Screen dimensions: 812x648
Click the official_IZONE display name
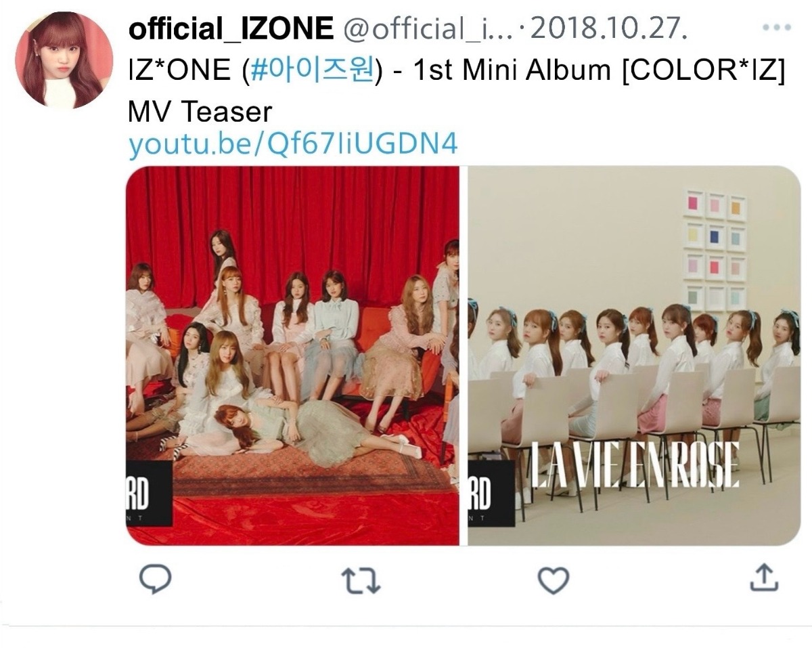pyautogui.click(x=231, y=29)
